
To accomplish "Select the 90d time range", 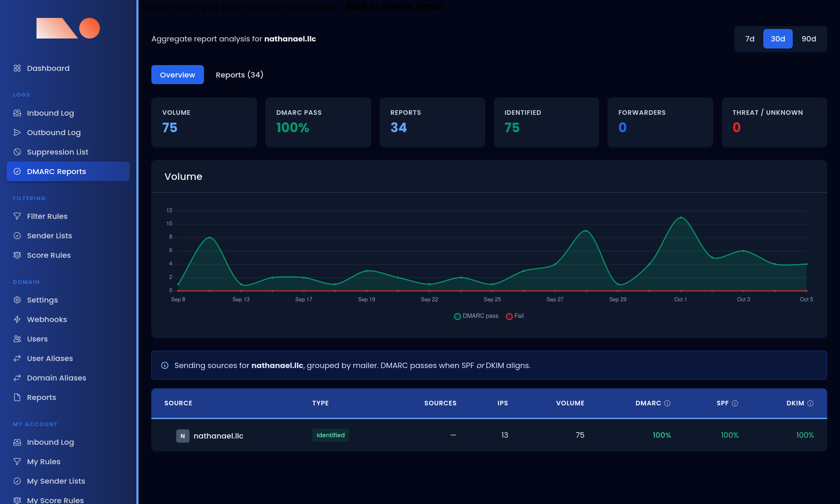I will click(808, 39).
